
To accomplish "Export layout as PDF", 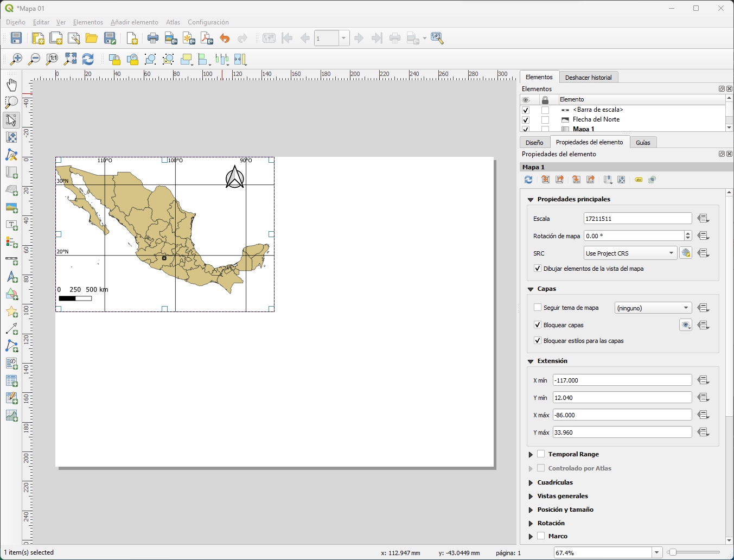I will (x=207, y=38).
